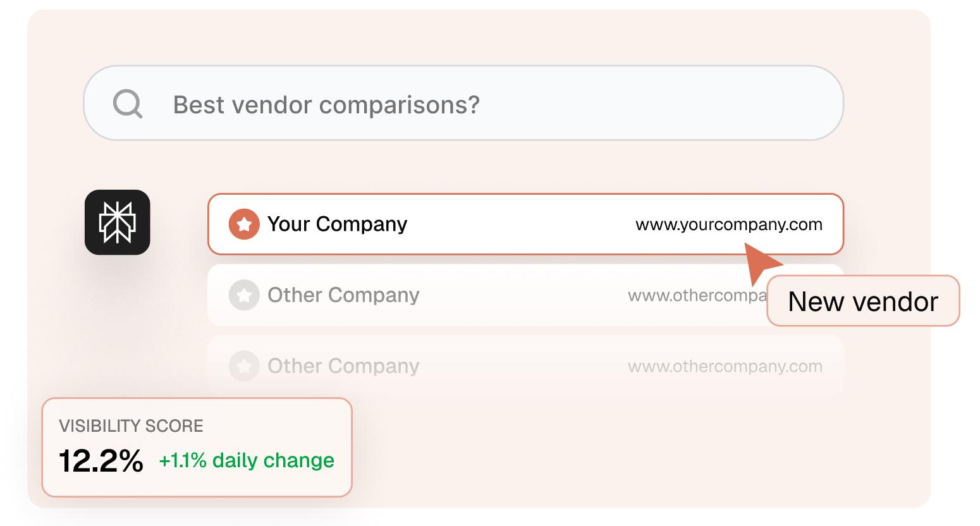Click the orange cursor arrow pointer
Image resolution: width=980 pixels, height=526 pixels.
pyautogui.click(x=759, y=262)
